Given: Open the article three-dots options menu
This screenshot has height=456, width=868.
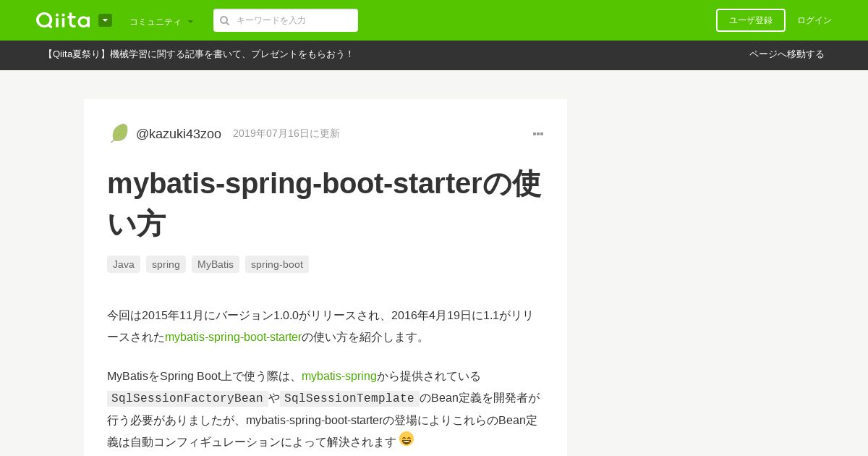Looking at the screenshot, I should pyautogui.click(x=538, y=134).
